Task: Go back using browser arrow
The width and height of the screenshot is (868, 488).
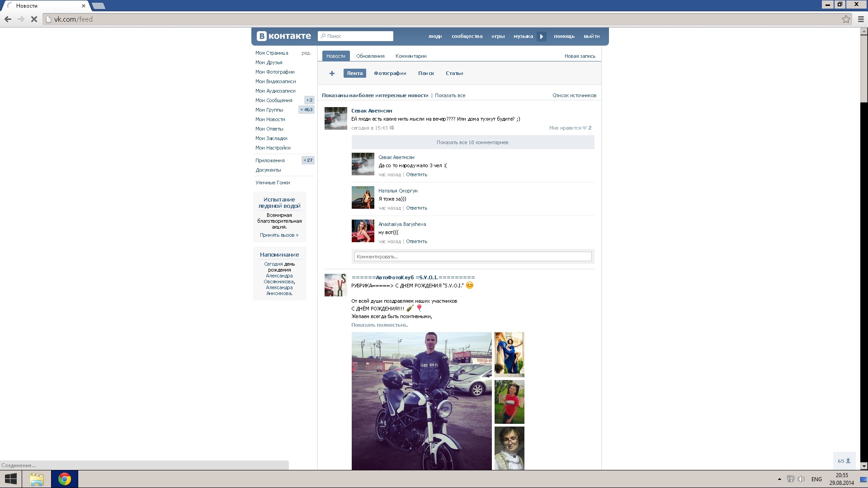Action: tap(8, 19)
